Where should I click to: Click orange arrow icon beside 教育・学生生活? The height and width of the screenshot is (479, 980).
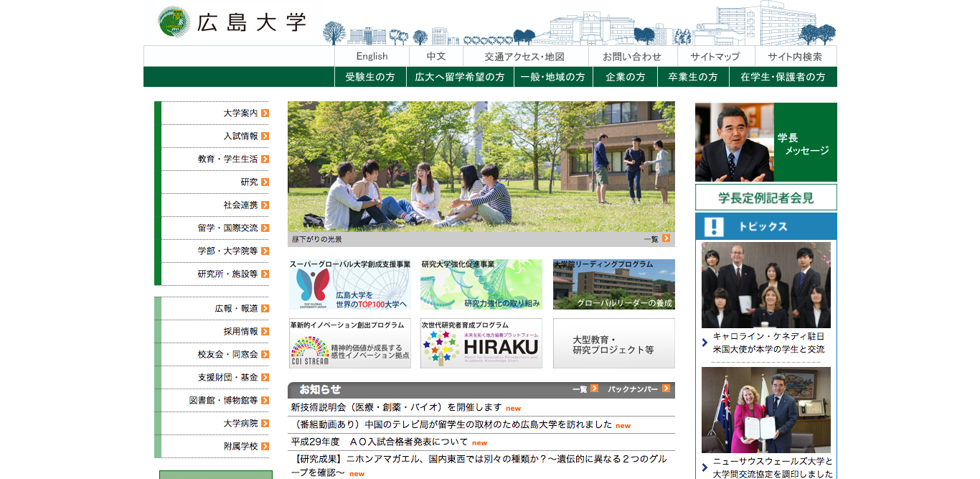point(265,159)
